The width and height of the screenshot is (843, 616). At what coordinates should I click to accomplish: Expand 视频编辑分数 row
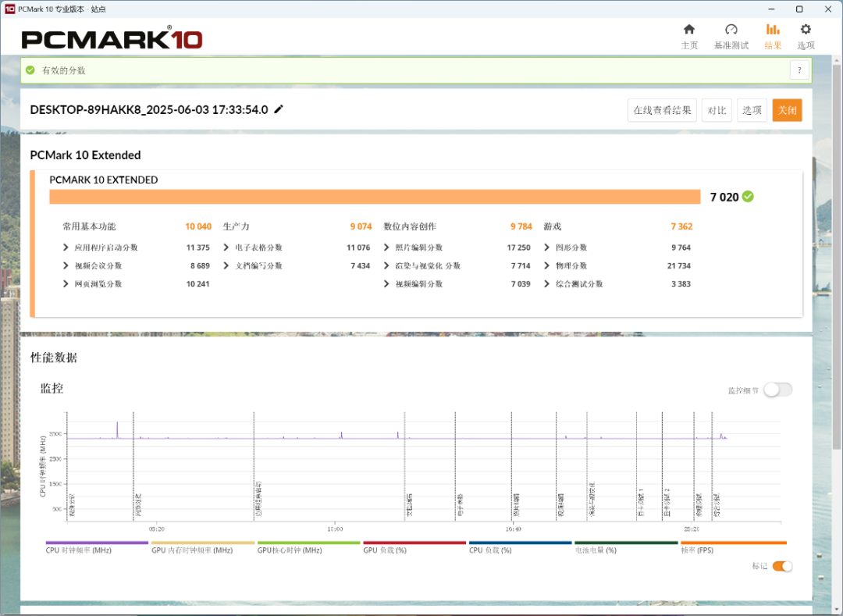pos(386,284)
